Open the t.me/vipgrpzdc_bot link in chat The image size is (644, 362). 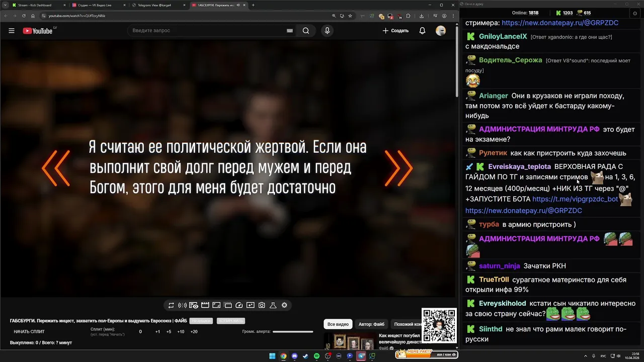(575, 199)
